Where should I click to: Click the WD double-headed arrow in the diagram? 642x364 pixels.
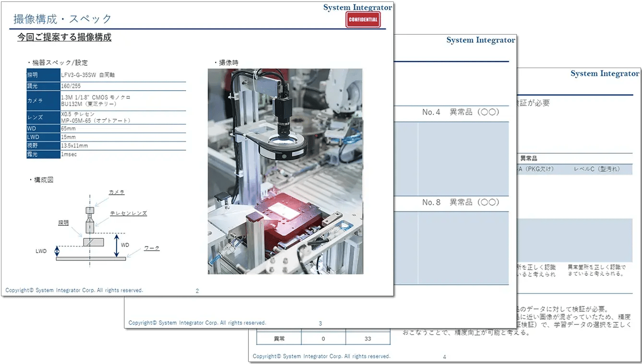tap(116, 245)
